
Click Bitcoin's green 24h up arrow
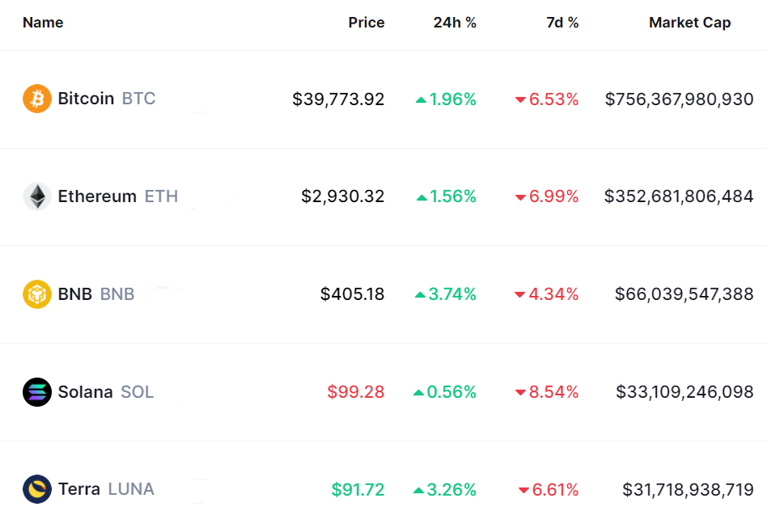421,99
